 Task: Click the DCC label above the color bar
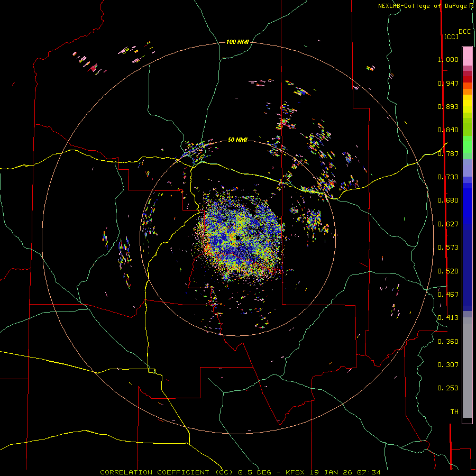pos(464,32)
